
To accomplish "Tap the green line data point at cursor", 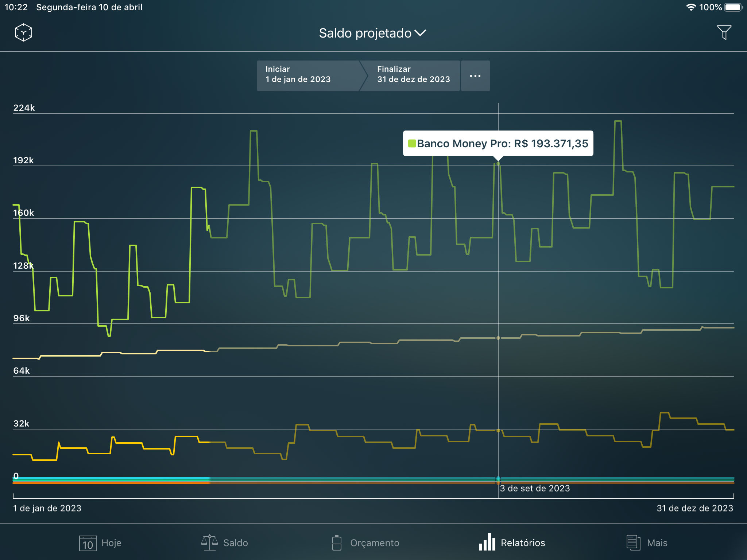I will pos(498,164).
